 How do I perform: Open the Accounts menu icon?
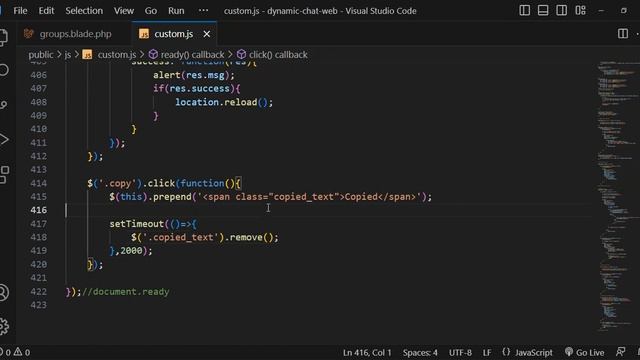click(x=3, y=292)
